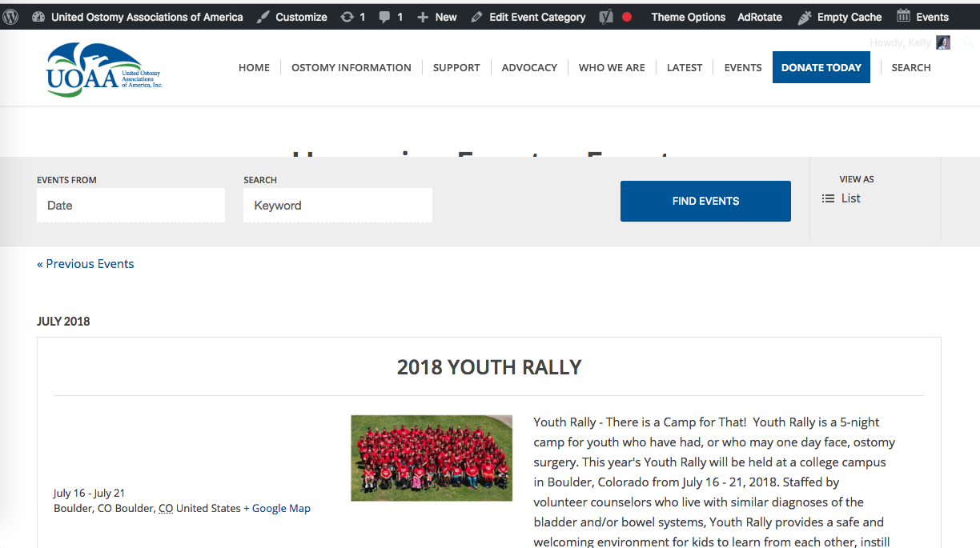
Task: Open the Youth Rally group photo
Action: [432, 458]
